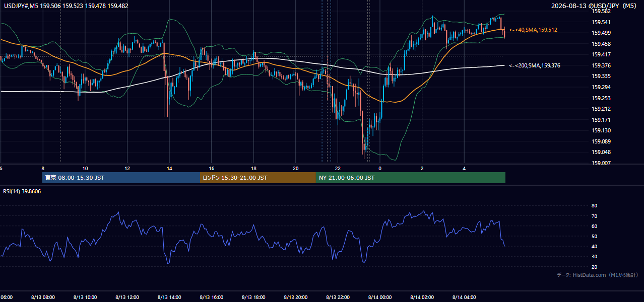Image resolution: width=644 pixels, height=302 pixels.
Task: Click the 8/13 12:00 bottom time label
Action: [x=127, y=297]
